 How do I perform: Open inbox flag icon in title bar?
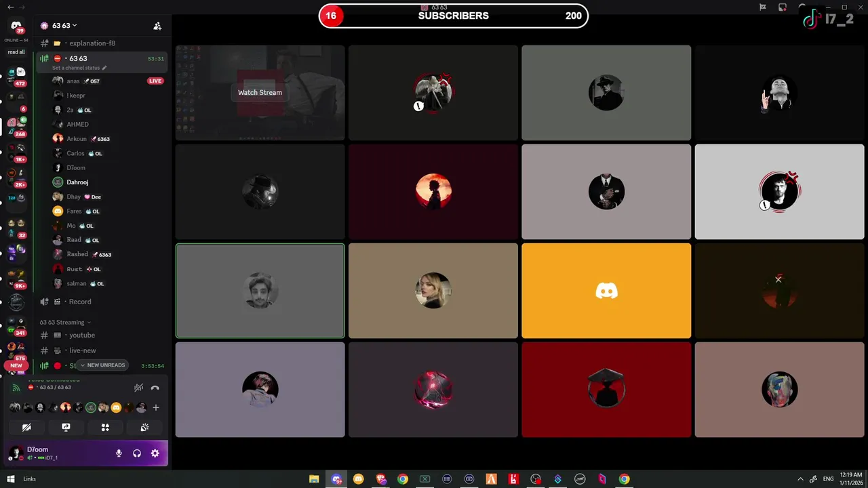tap(763, 7)
